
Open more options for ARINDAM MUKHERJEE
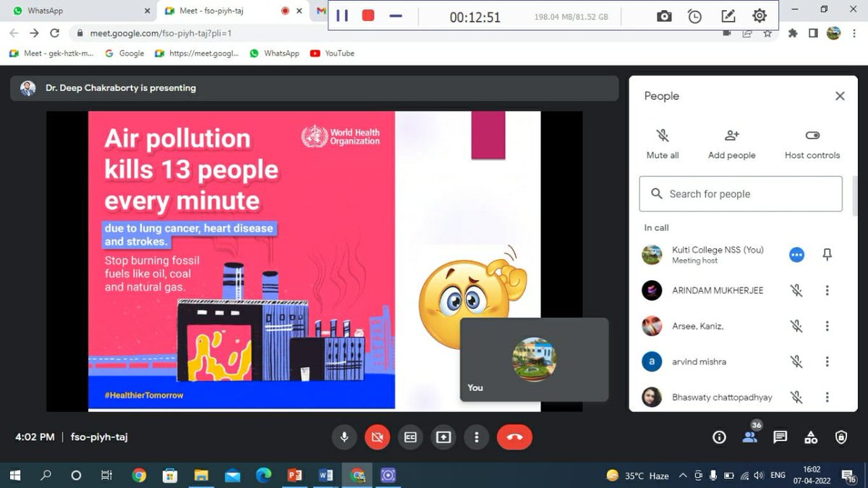coord(827,290)
